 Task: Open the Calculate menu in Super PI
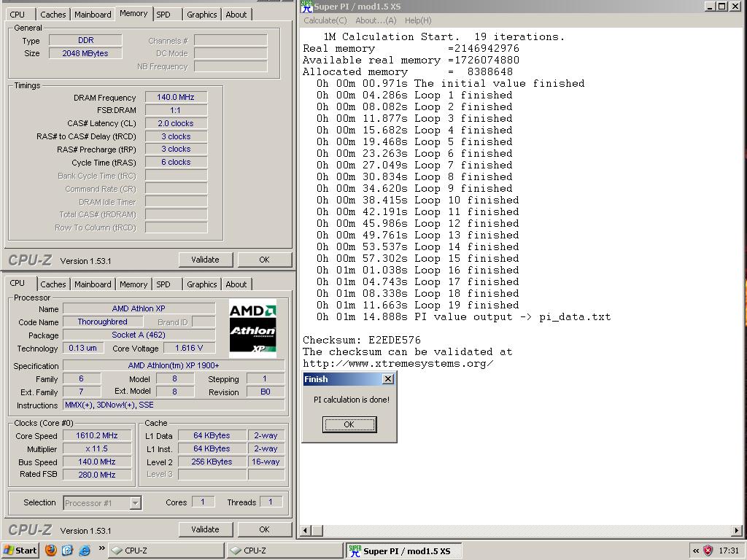click(x=325, y=20)
